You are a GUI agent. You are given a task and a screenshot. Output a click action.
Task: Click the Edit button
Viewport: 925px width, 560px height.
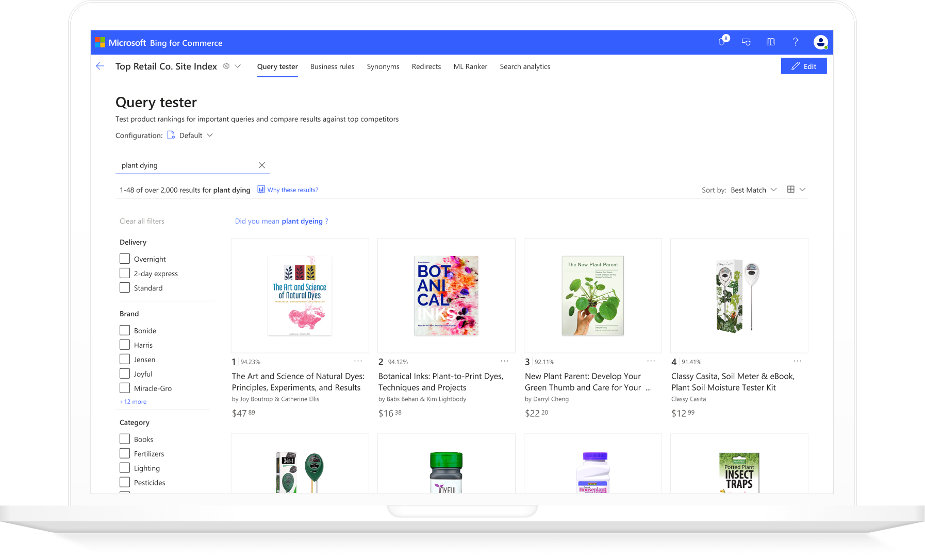804,66
